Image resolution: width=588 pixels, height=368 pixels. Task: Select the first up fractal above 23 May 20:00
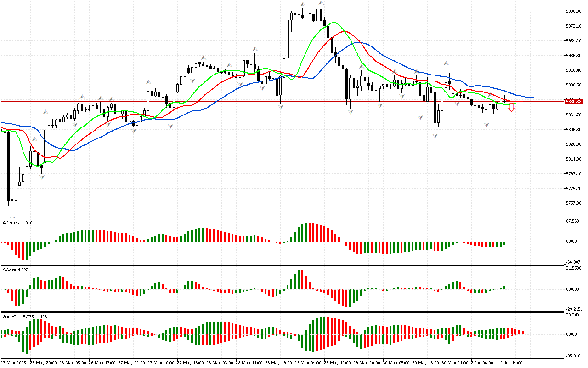[x=45, y=112]
